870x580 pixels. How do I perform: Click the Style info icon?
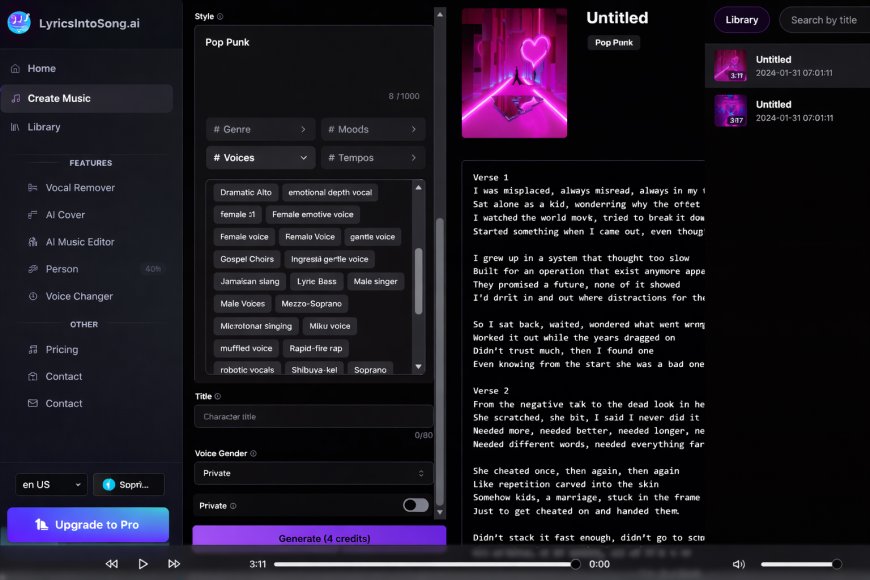pyautogui.click(x=220, y=17)
